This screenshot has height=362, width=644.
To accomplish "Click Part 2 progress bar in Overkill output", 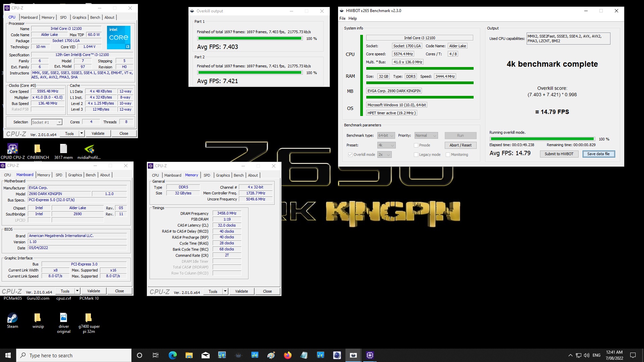I will (250, 73).
